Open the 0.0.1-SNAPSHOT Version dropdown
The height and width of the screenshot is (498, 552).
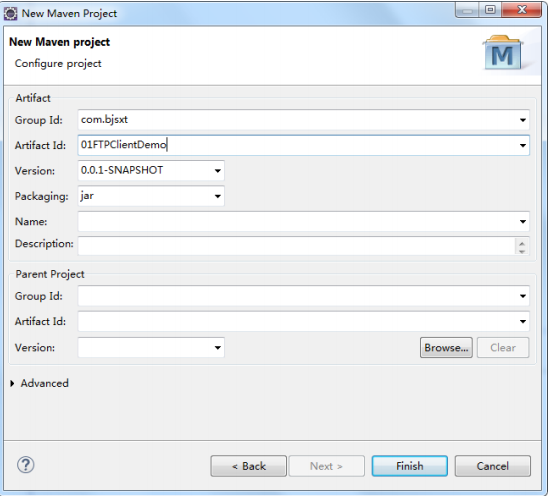pos(218,171)
